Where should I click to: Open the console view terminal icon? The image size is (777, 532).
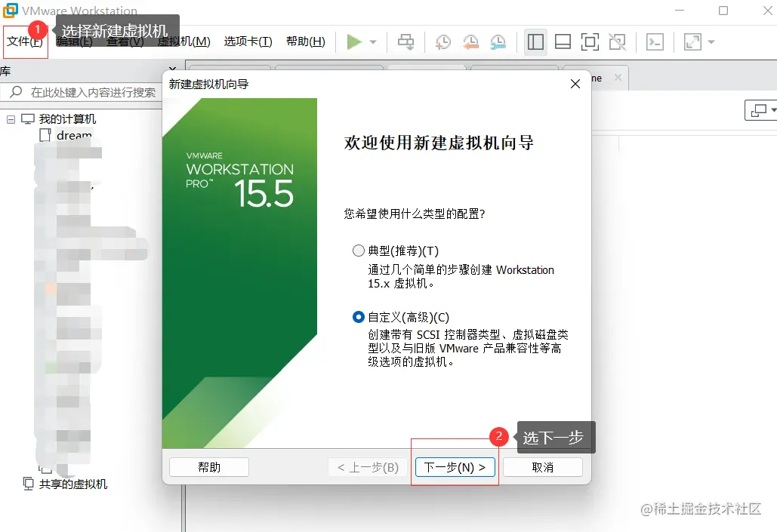coord(655,42)
